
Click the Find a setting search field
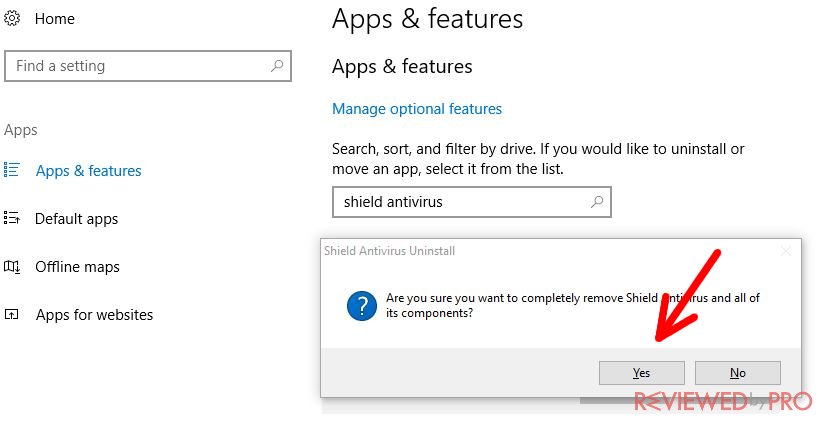(x=148, y=66)
